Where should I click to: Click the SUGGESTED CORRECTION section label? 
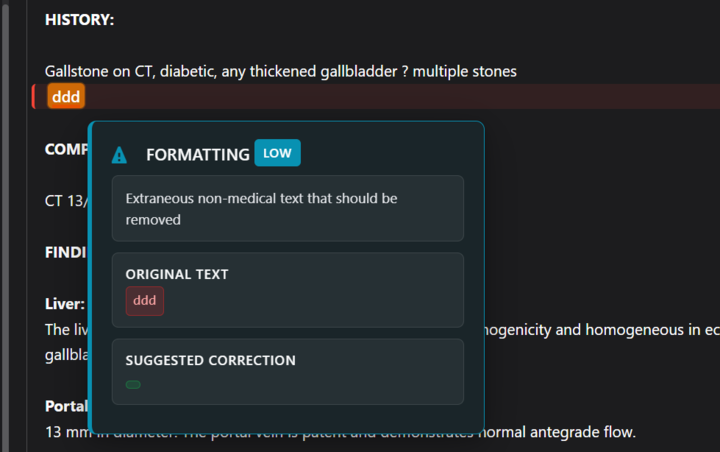coord(210,360)
